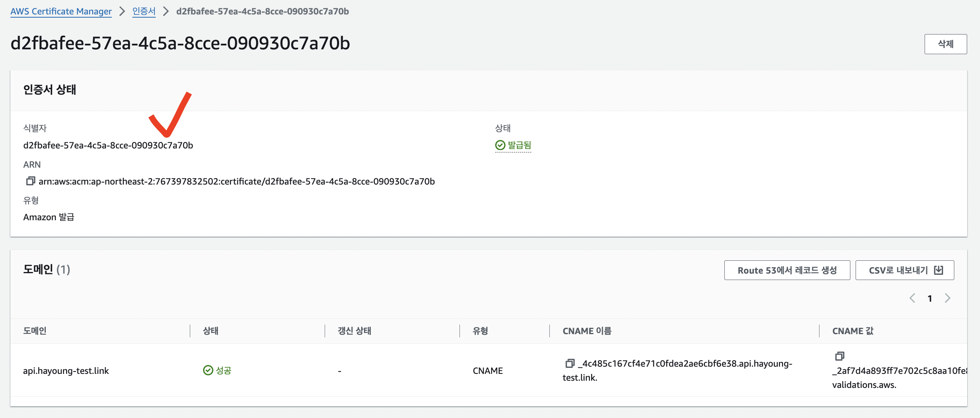Open AWS Certificate Manager breadcrumb link
980x418 pixels.
click(61, 11)
